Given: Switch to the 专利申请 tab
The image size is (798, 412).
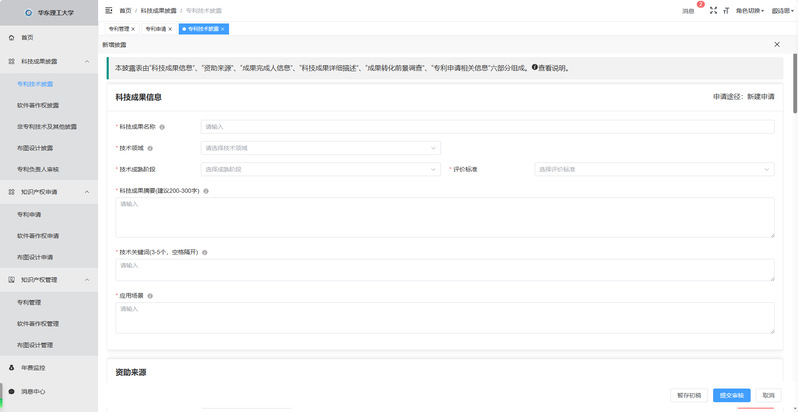Looking at the screenshot, I should pos(155,29).
